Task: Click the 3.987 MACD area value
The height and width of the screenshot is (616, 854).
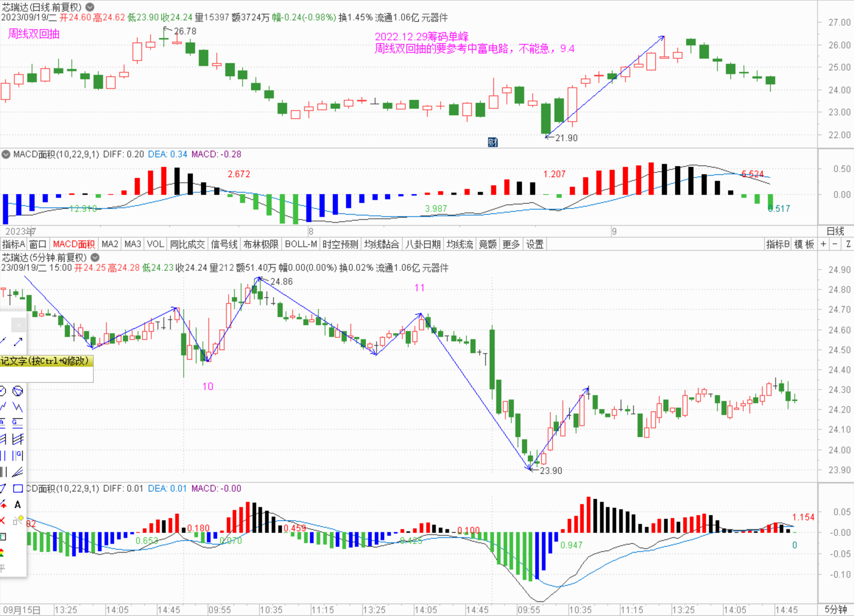Action: [436, 209]
